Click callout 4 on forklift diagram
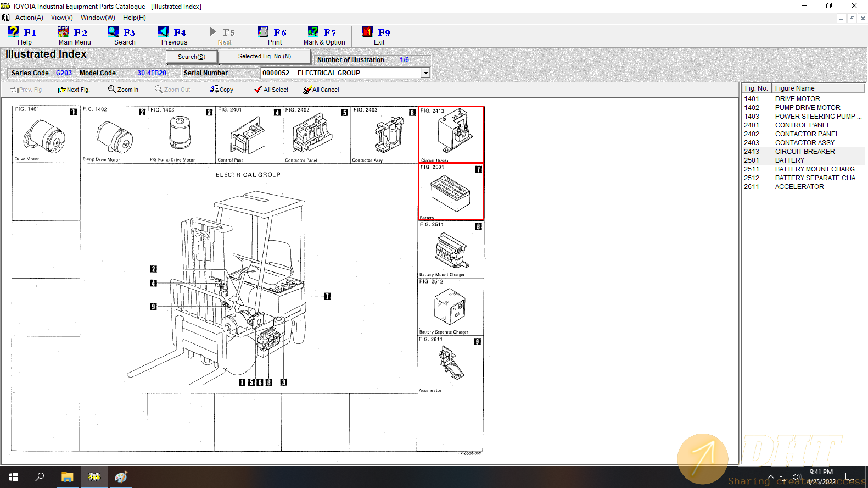The image size is (868, 488). (154, 283)
